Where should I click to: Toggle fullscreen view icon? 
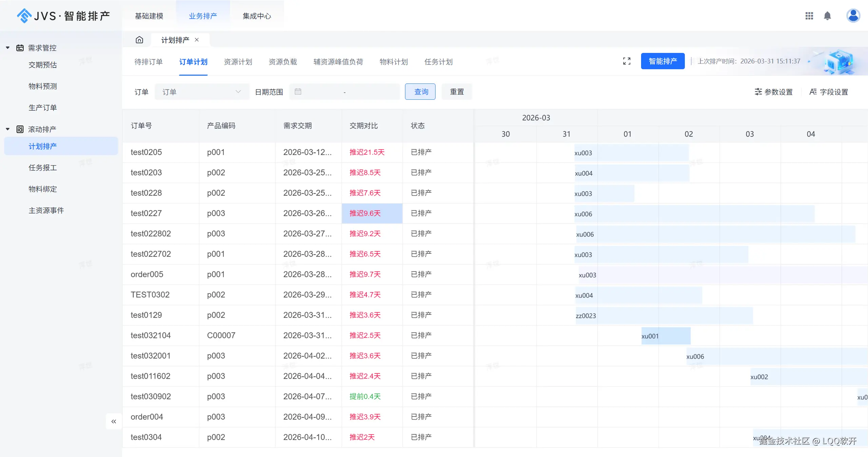626,61
